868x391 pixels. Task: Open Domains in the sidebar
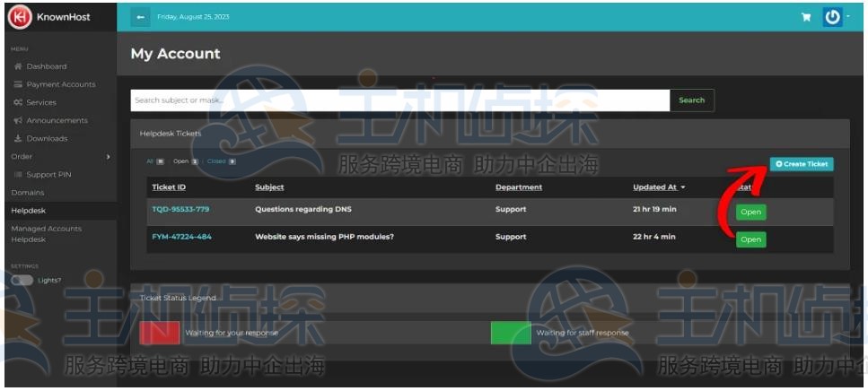[28, 193]
